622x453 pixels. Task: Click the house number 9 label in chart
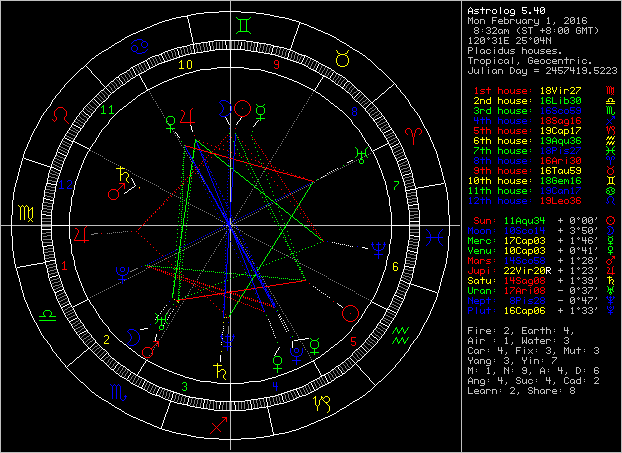coord(276,65)
